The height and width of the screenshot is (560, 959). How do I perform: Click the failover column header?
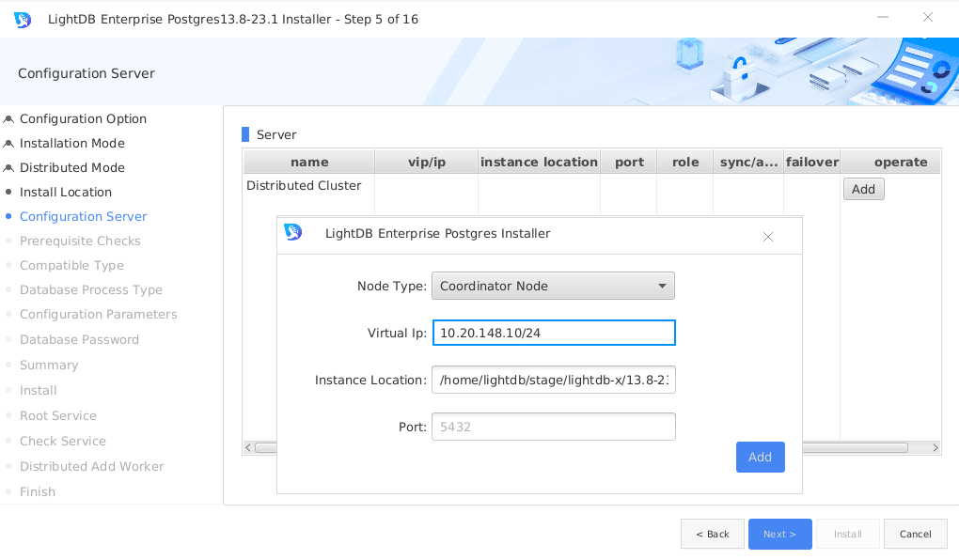(x=812, y=162)
